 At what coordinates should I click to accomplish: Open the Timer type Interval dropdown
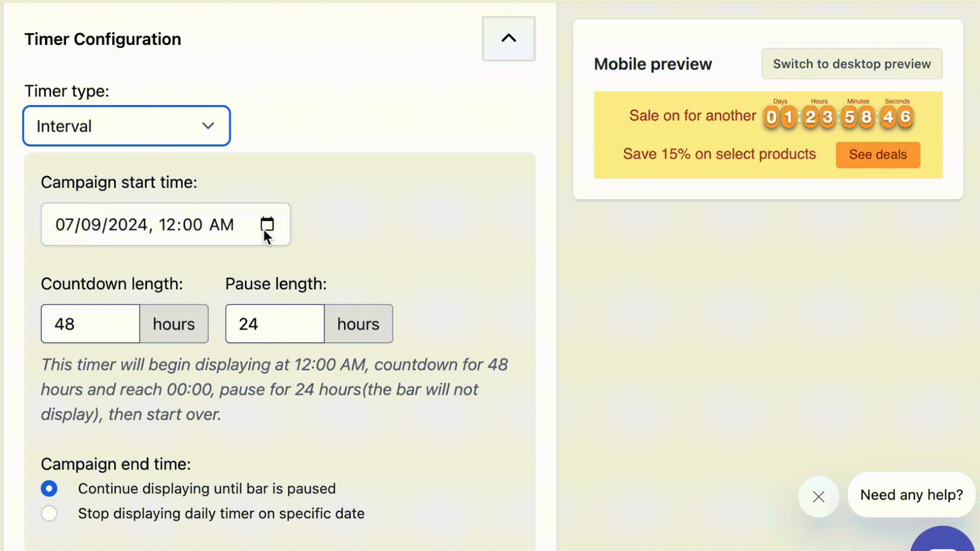pyautogui.click(x=127, y=126)
